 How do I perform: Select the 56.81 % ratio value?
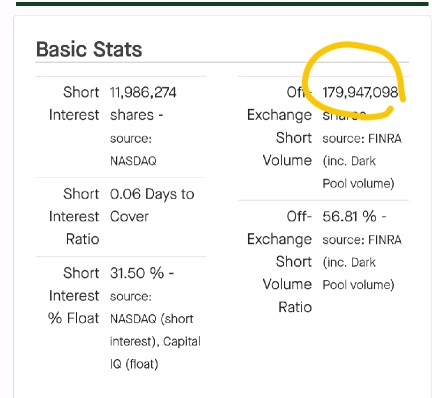click(x=349, y=216)
